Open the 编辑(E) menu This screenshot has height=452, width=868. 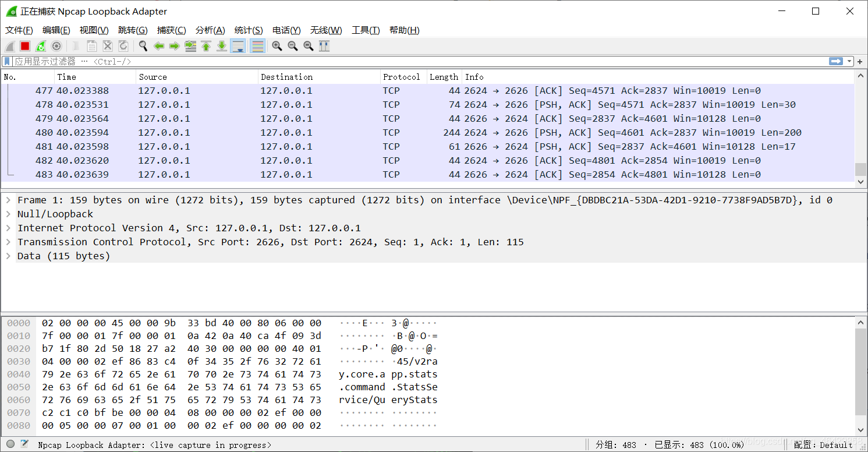pos(56,30)
